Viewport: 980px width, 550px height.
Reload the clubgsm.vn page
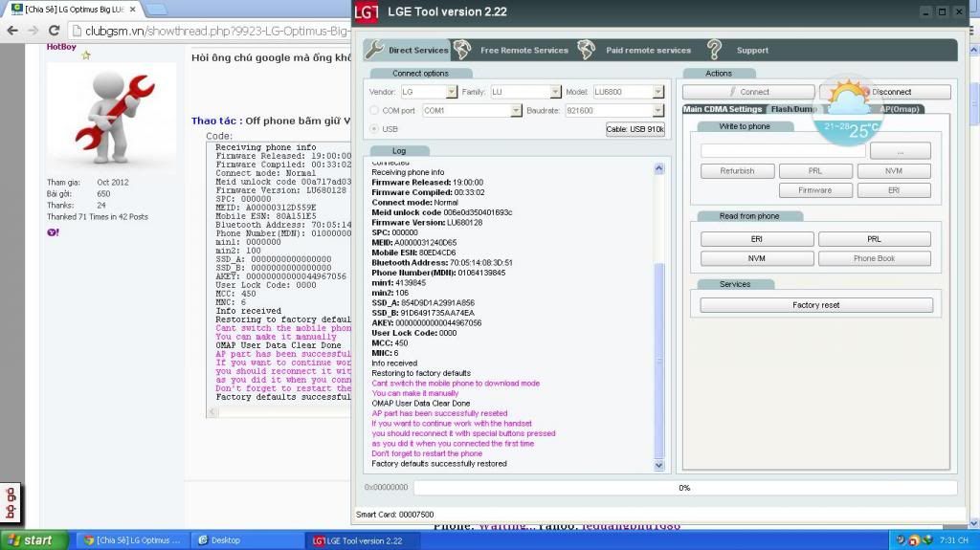(x=54, y=31)
